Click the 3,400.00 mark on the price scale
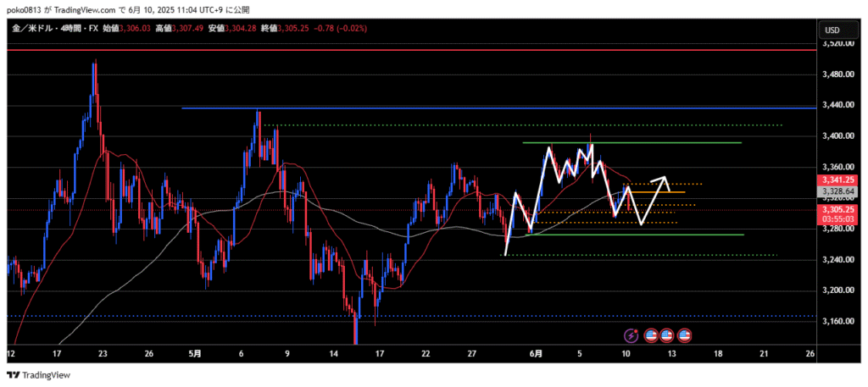868x387 pixels. coord(837,136)
